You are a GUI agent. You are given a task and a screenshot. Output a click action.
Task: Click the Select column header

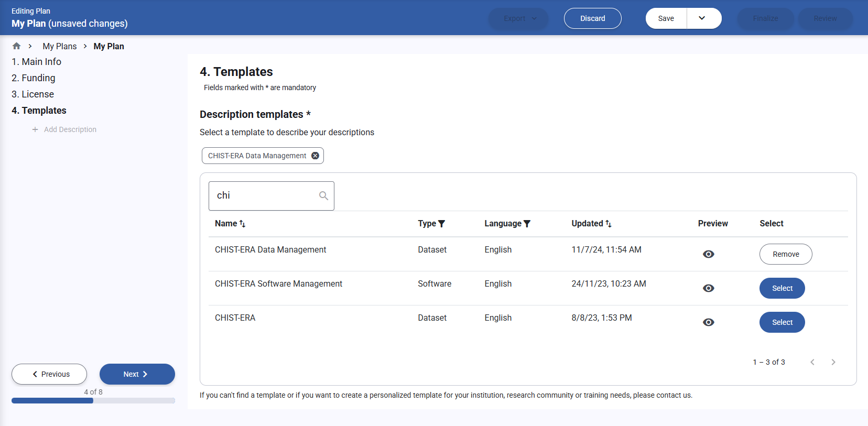pyautogui.click(x=772, y=224)
